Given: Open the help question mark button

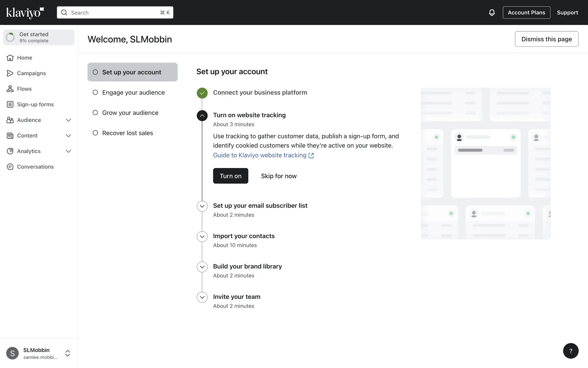Looking at the screenshot, I should point(571,351).
